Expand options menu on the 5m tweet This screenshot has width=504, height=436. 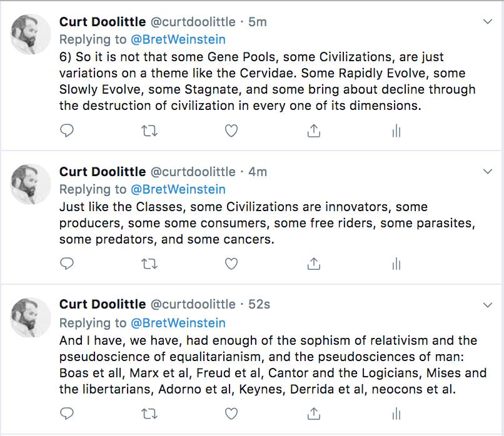(x=488, y=22)
